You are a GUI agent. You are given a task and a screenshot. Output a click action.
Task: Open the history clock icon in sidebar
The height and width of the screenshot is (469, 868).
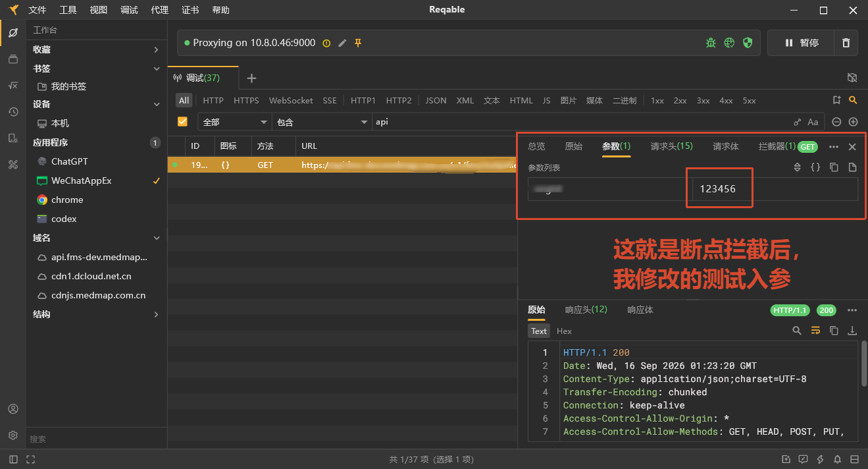pyautogui.click(x=13, y=112)
